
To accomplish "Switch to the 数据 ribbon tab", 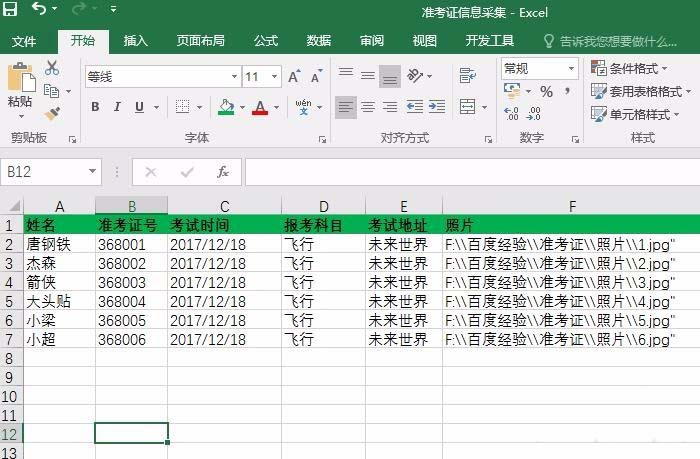I will [319, 41].
